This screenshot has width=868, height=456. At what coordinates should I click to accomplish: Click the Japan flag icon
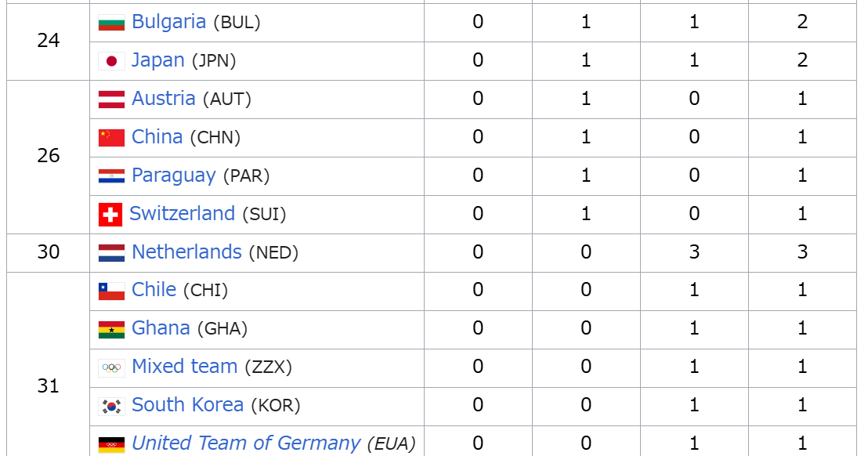tap(111, 61)
